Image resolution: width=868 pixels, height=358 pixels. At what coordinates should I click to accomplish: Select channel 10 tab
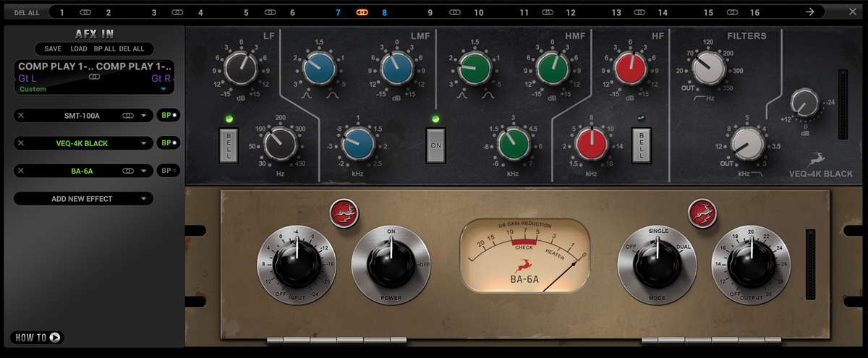point(479,12)
